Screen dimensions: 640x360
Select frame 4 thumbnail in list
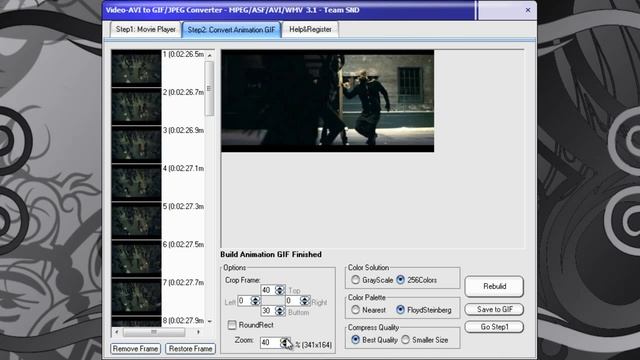(136, 182)
